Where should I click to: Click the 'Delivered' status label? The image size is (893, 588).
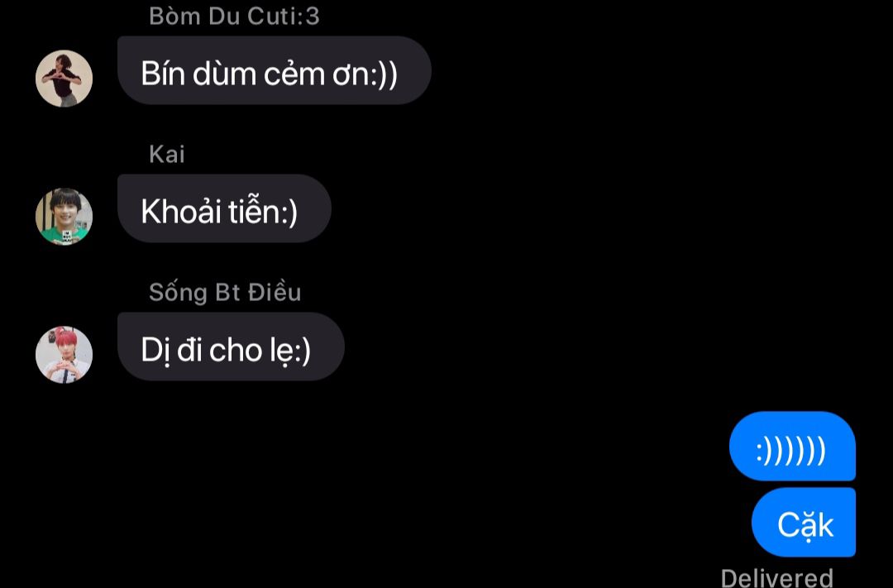[x=776, y=578]
